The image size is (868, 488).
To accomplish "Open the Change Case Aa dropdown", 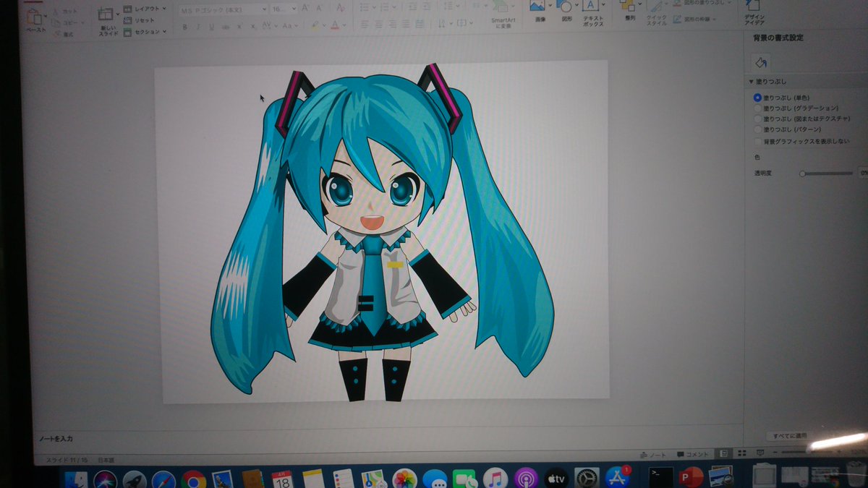I will pos(290,26).
